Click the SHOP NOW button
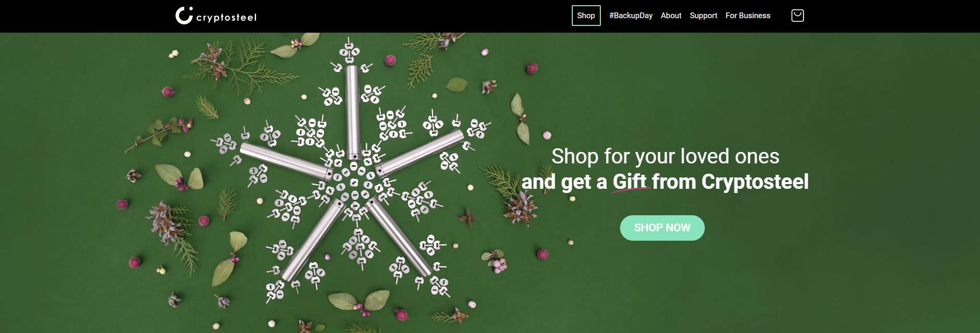The width and height of the screenshot is (980, 333). (x=662, y=228)
